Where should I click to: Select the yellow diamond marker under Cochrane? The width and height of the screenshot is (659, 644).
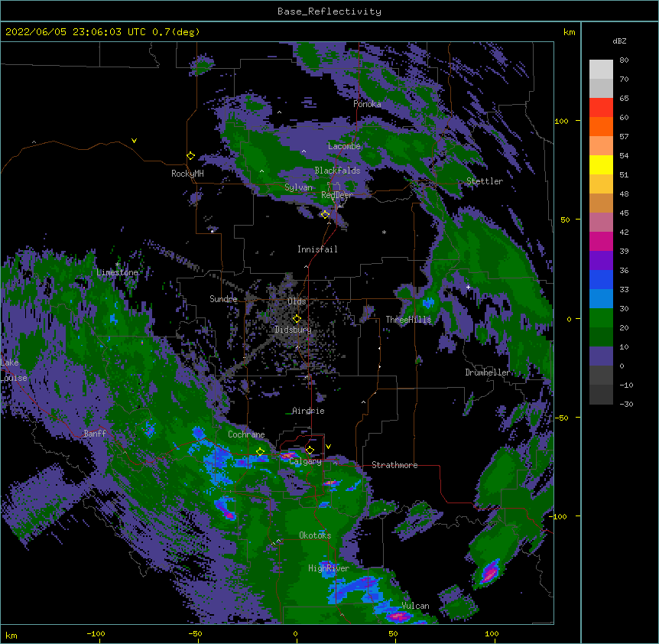point(260,451)
